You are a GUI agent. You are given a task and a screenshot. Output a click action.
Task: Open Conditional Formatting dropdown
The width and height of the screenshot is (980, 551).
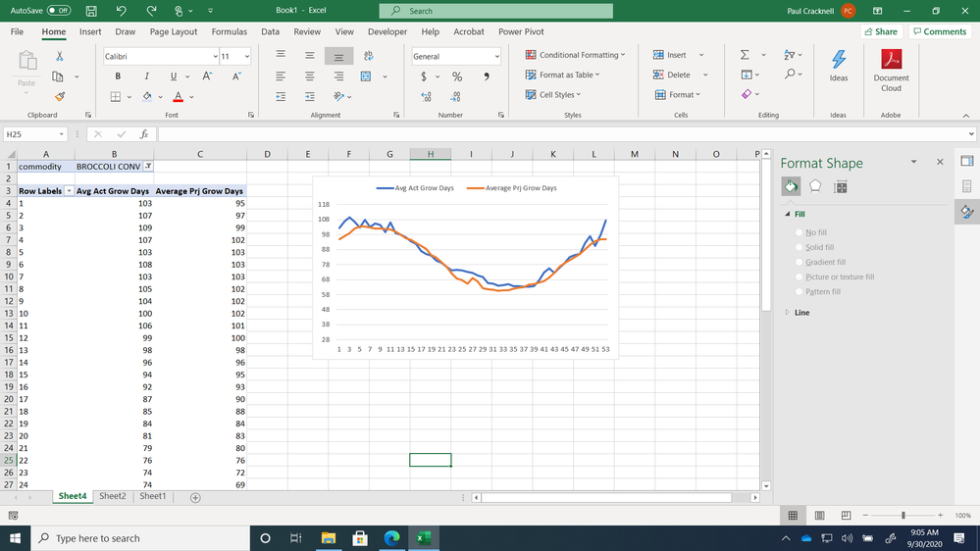tap(575, 55)
